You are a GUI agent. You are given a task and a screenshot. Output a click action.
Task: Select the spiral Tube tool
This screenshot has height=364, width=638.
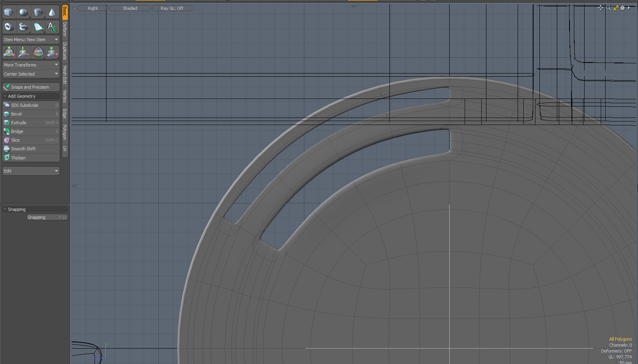[23, 27]
